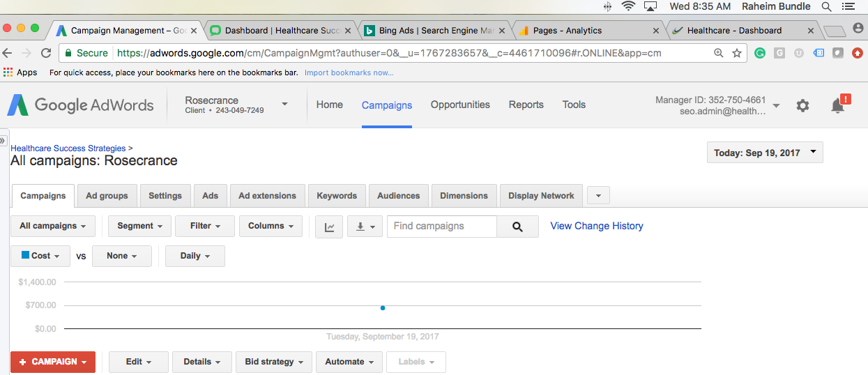Open the Columns dropdown
Image resolution: width=868 pixels, height=375 pixels.
[271, 226]
